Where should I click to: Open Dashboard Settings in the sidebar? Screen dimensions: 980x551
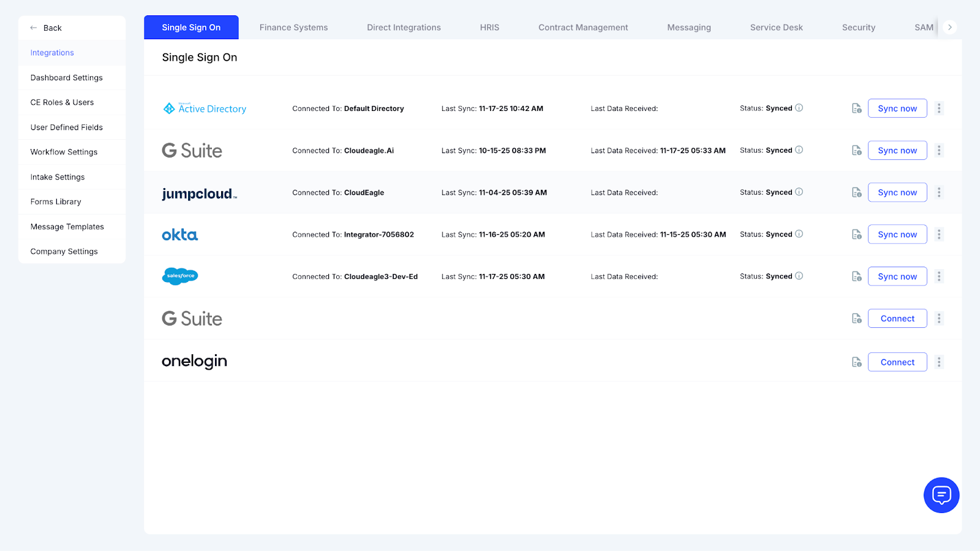(72, 78)
